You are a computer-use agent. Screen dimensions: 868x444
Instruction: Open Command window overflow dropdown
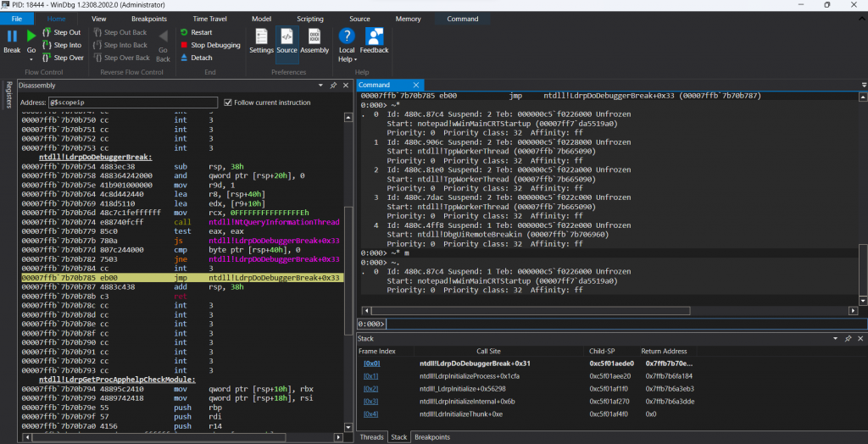click(x=864, y=86)
